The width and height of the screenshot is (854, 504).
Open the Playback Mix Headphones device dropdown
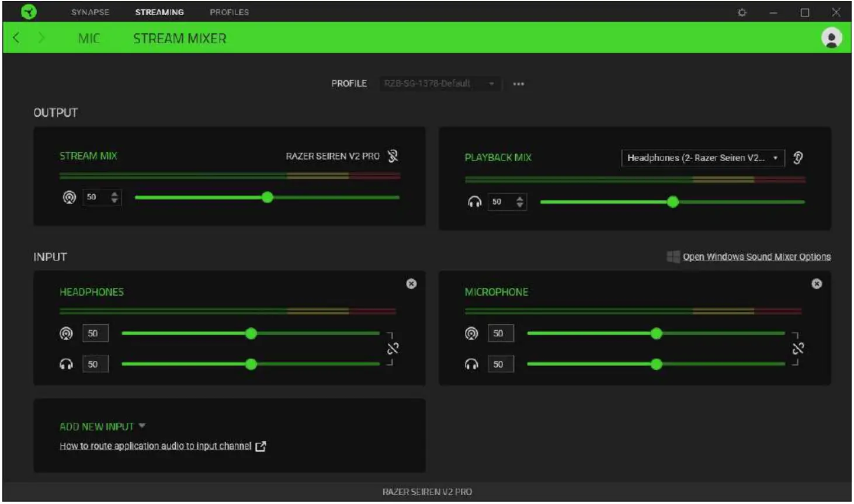703,158
